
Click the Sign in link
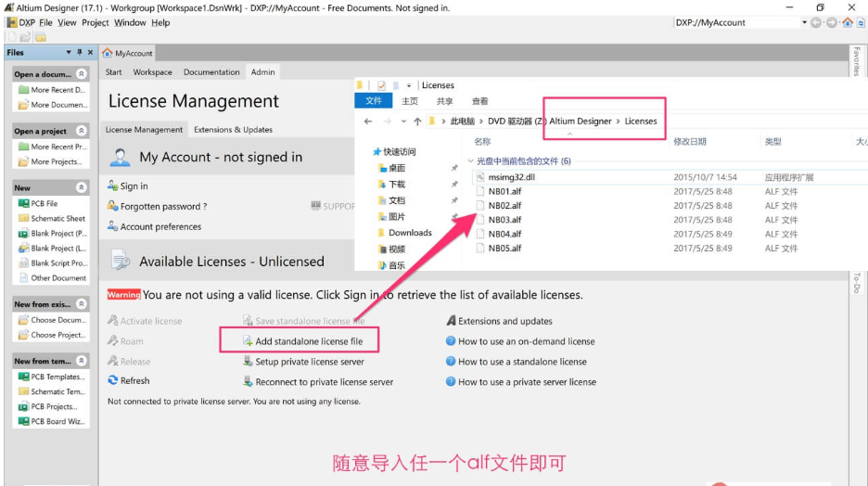pyautogui.click(x=128, y=186)
